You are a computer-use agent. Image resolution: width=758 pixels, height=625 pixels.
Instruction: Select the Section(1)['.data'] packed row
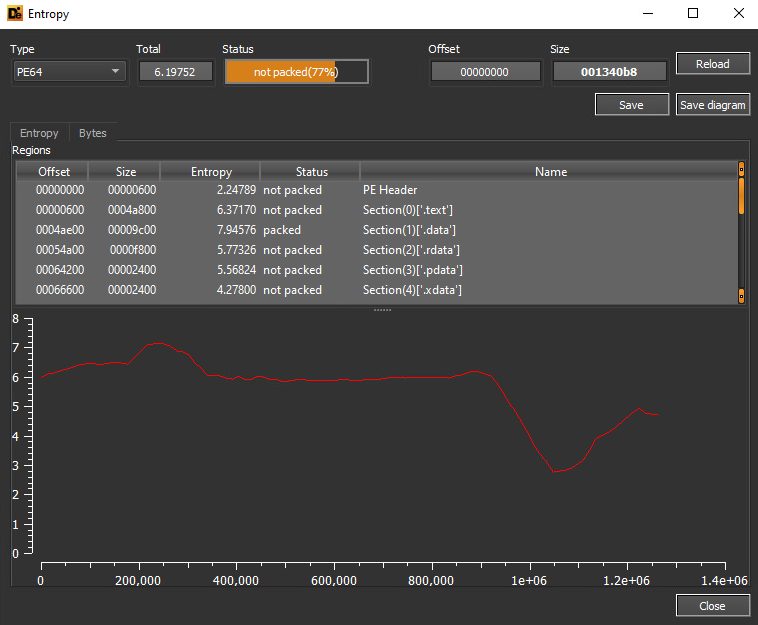[x=380, y=230]
